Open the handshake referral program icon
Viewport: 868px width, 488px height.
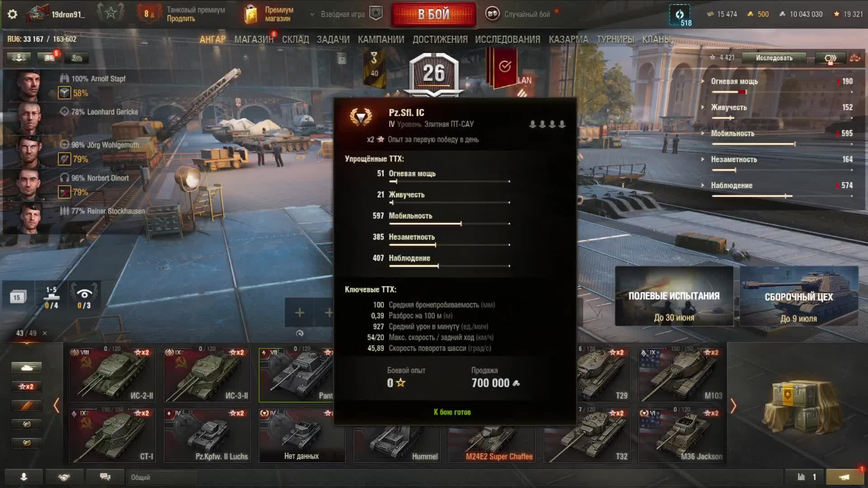(x=64, y=477)
